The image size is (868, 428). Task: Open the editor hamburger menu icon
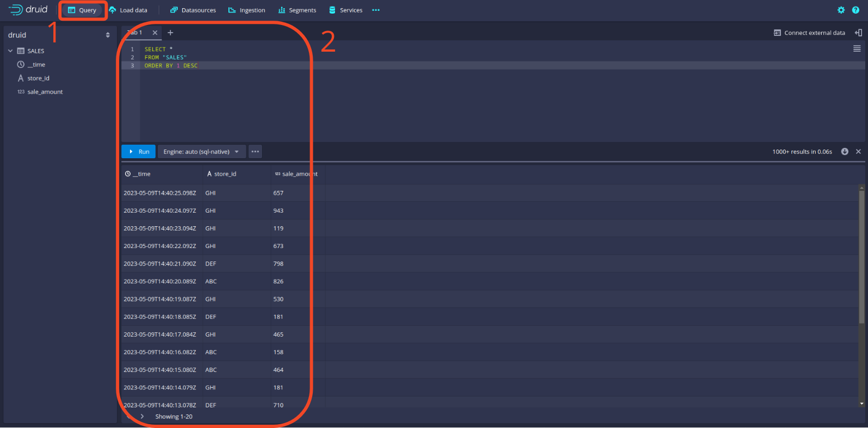(857, 49)
